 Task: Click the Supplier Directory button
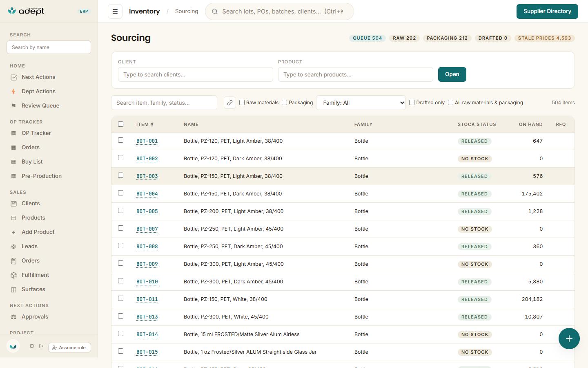[x=547, y=11]
